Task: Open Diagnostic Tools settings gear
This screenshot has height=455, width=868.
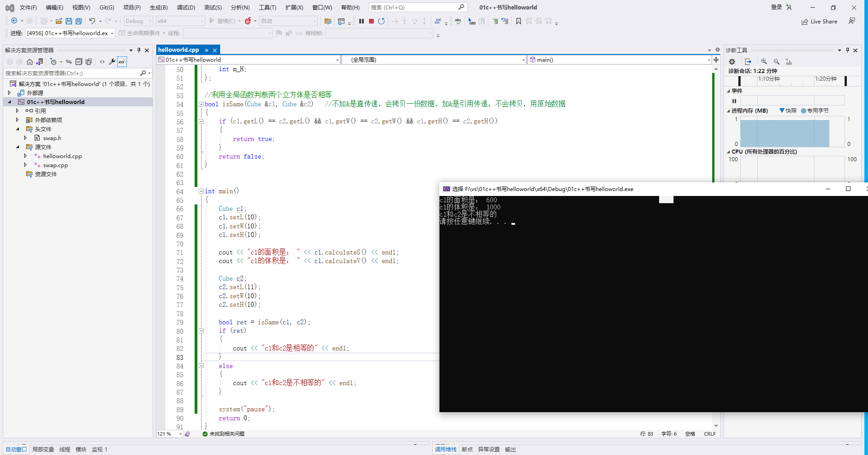Action: click(x=732, y=62)
